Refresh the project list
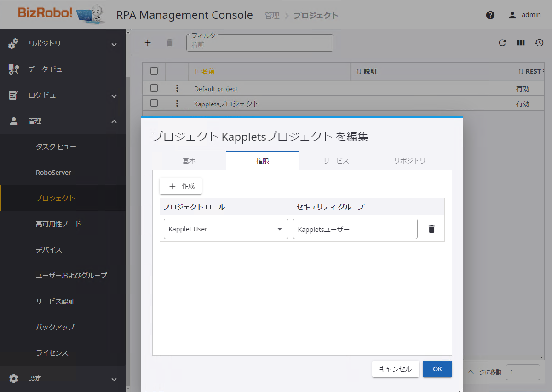 502,43
